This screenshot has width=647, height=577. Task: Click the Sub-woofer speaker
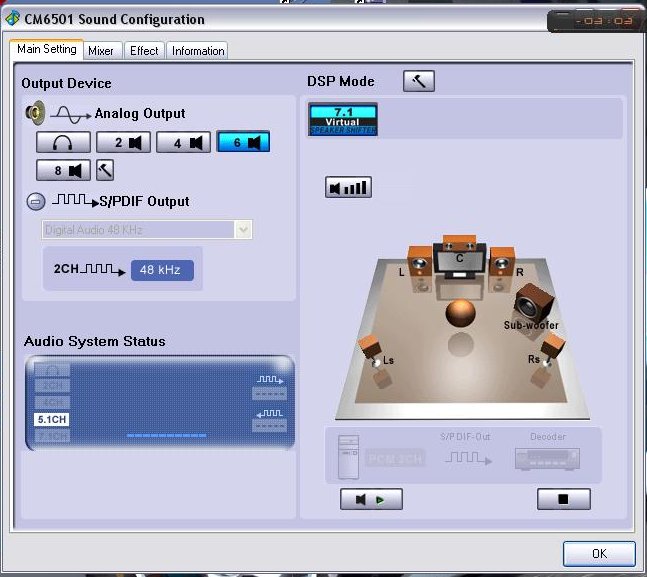point(534,303)
